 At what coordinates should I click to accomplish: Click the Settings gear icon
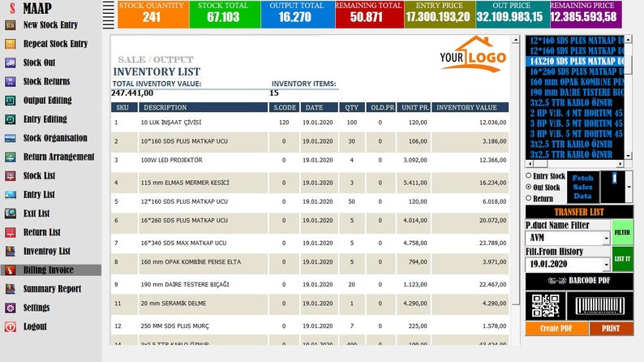(x=11, y=308)
